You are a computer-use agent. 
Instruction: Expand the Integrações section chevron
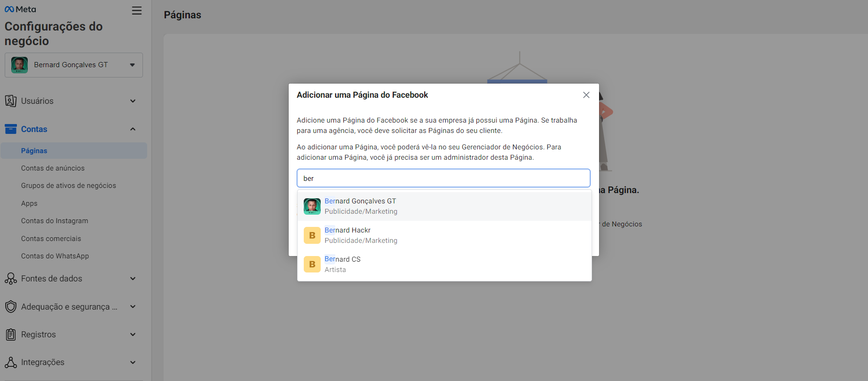click(133, 362)
